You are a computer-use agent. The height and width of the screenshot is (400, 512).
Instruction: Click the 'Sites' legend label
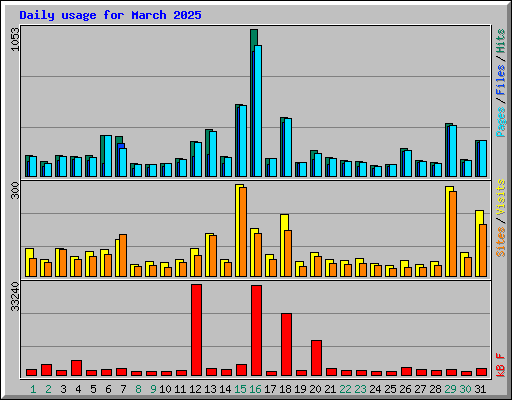pos(501,242)
